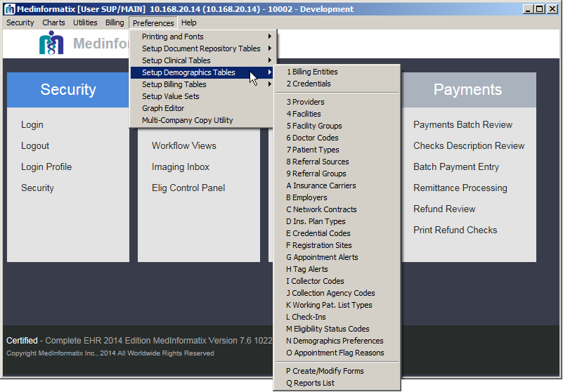Open Checks Description Review

point(469,145)
